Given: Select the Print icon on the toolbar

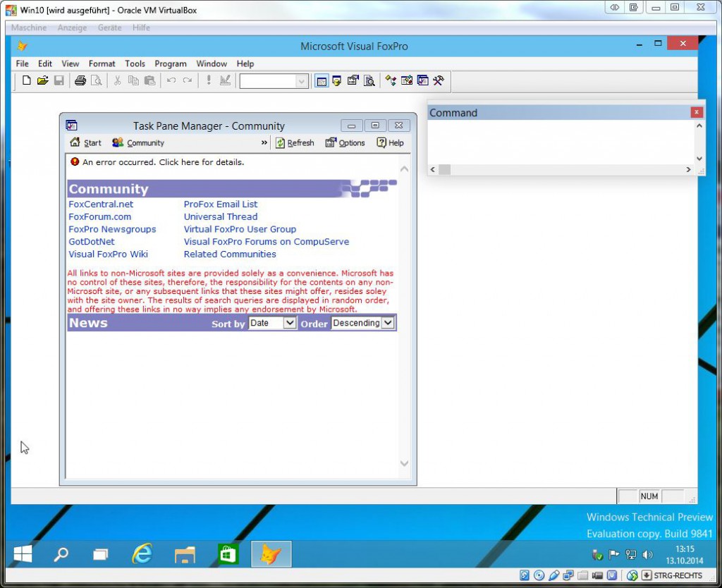Looking at the screenshot, I should coord(78,80).
